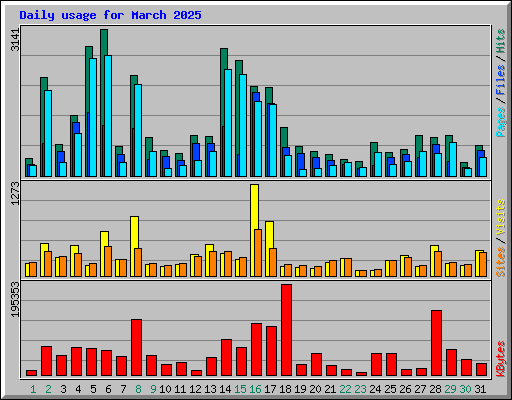Click the cyan pages bar for day 15
This screenshot has height=400, width=512.
click(x=243, y=125)
